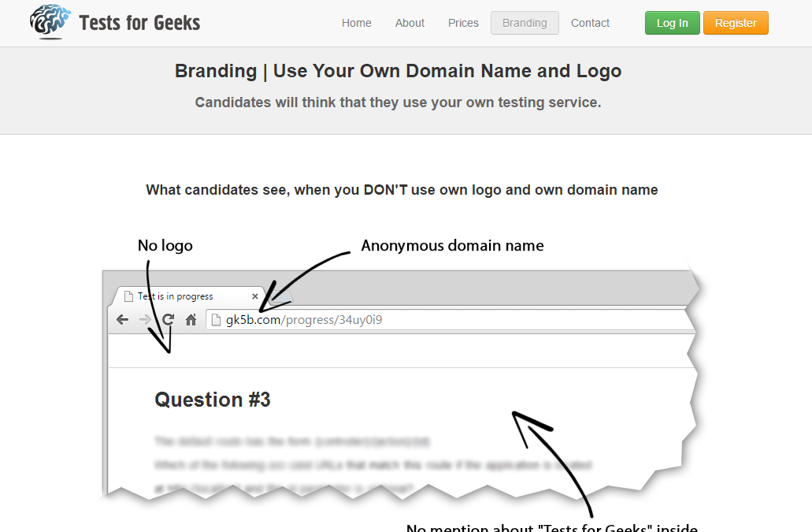Click the Question #3 heading
The image size is (812, 532).
212,400
